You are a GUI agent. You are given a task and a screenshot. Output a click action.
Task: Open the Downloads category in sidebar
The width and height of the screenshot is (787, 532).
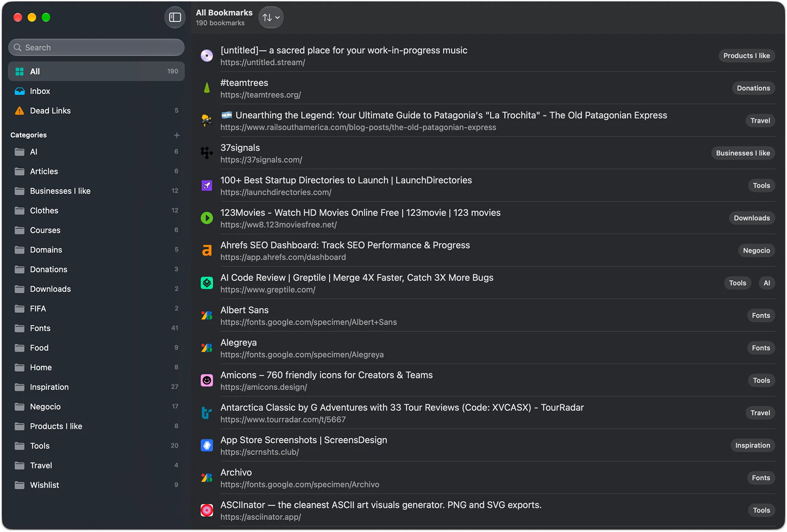[x=96, y=289]
